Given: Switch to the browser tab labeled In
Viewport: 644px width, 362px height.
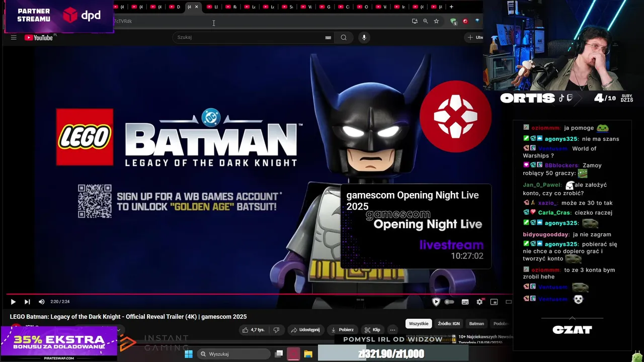Looking at the screenshot, I should 400,7.
